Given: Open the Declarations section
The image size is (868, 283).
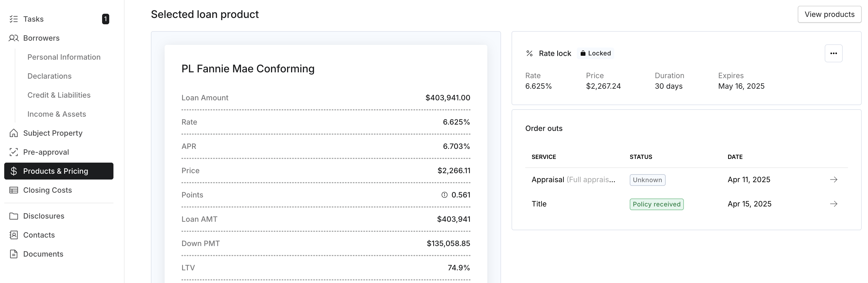Looking at the screenshot, I should (49, 76).
